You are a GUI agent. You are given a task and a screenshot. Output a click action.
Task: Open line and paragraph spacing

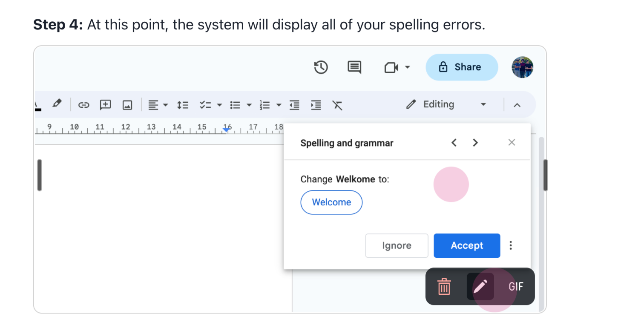[x=183, y=105]
